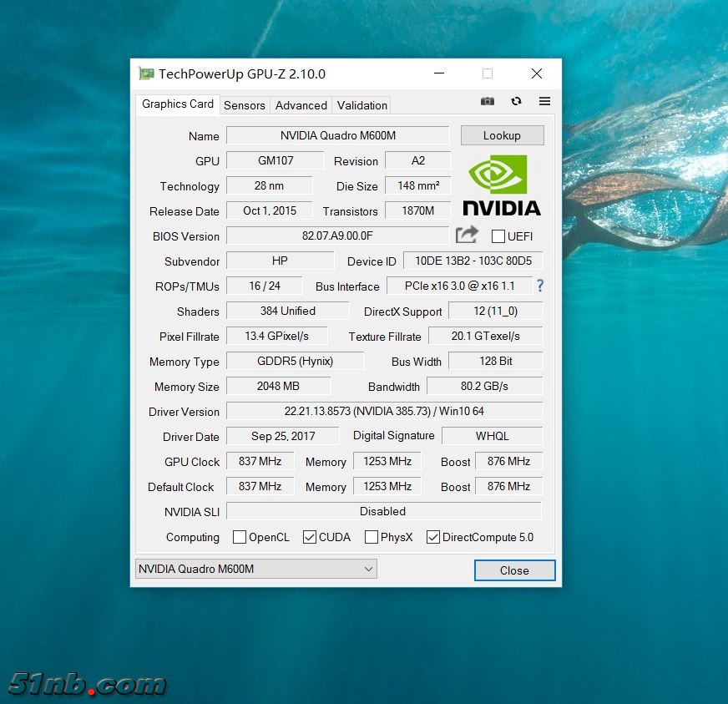Go to the Validation tab

click(x=361, y=105)
